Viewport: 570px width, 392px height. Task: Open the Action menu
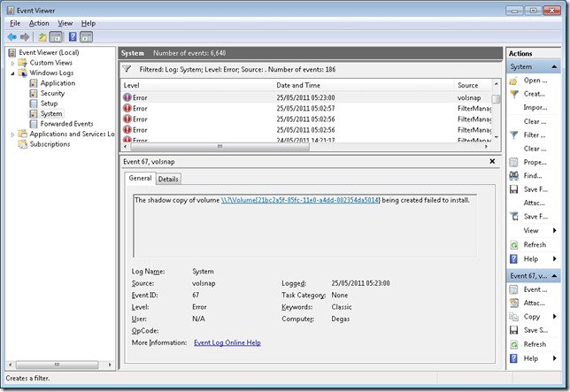point(39,22)
